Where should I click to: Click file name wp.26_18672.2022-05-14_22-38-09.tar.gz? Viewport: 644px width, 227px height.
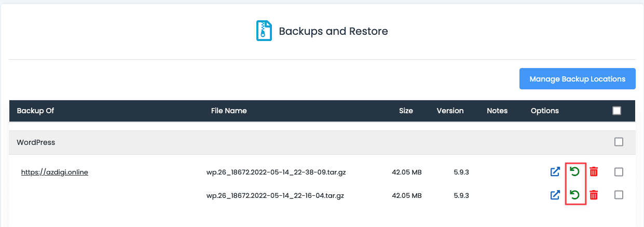click(276, 172)
